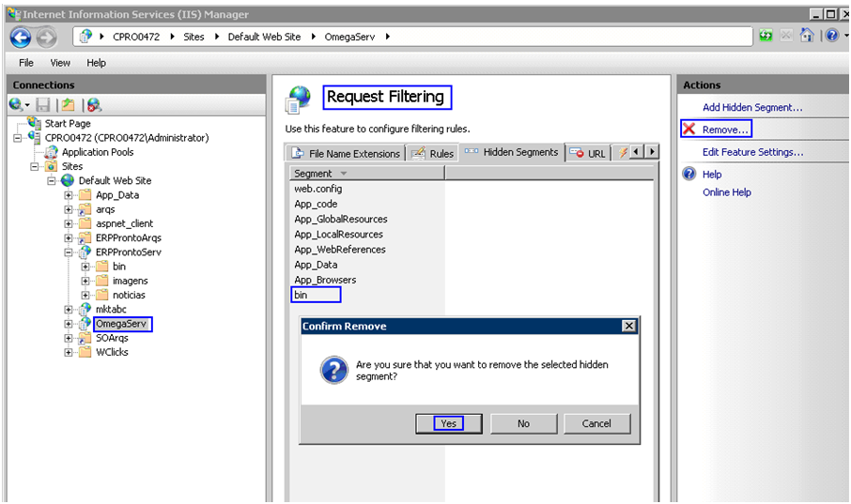Click the red X Remove icon
This screenshot has width=851, height=504.
click(x=689, y=130)
